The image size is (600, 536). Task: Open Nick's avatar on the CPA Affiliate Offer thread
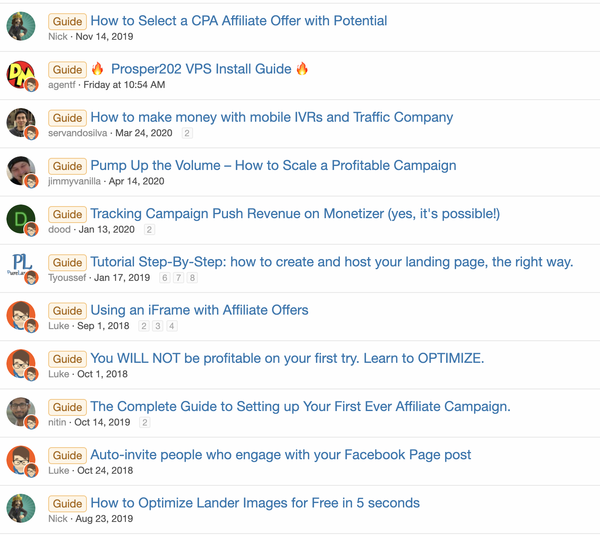tap(21, 26)
